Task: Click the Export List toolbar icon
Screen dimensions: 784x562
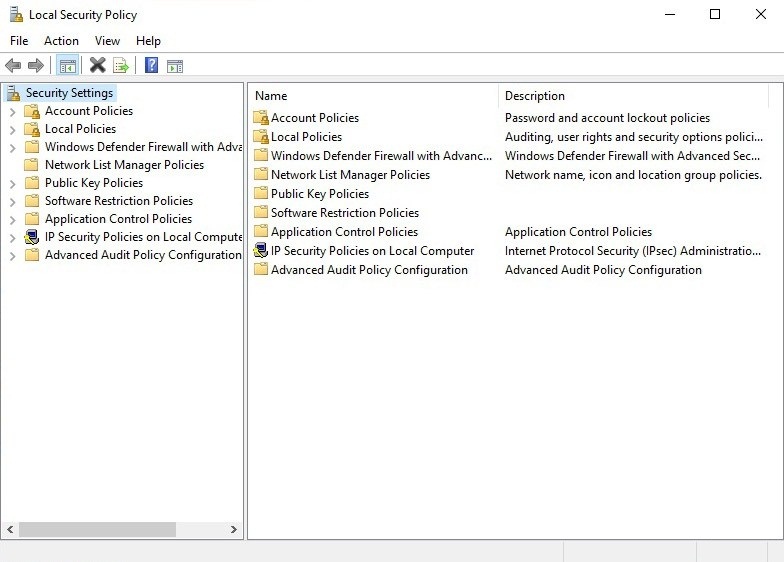Action: (x=121, y=66)
